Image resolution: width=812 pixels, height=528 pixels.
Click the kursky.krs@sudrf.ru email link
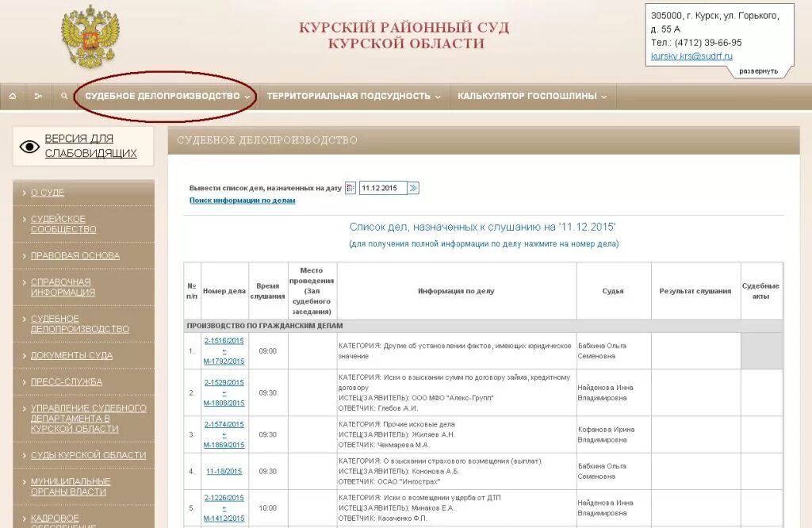[x=691, y=56]
